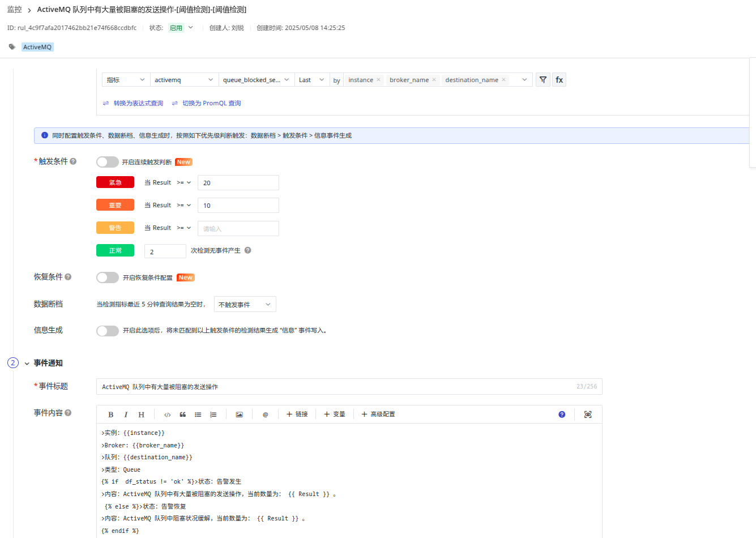756x538 pixels.
Task: Click the {% endif %} line in editor
Action: (120, 531)
